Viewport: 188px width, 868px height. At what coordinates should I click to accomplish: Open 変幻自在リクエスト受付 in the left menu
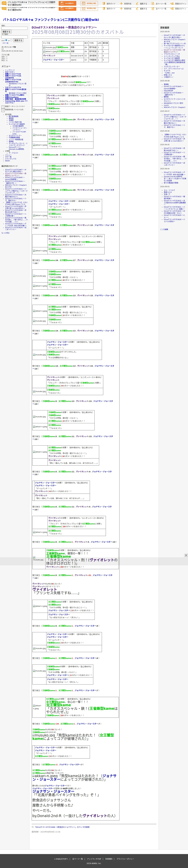17,93
